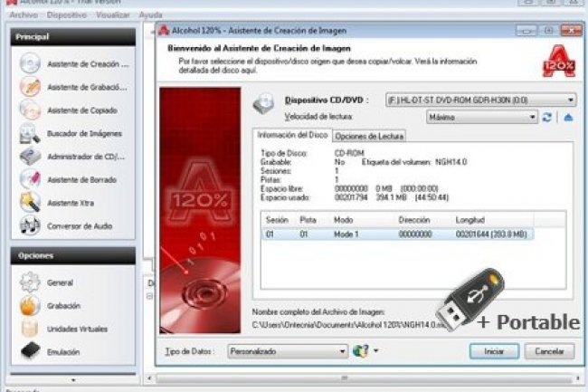Click the Principal panel header
The height and width of the screenshot is (392, 588).
point(73,37)
